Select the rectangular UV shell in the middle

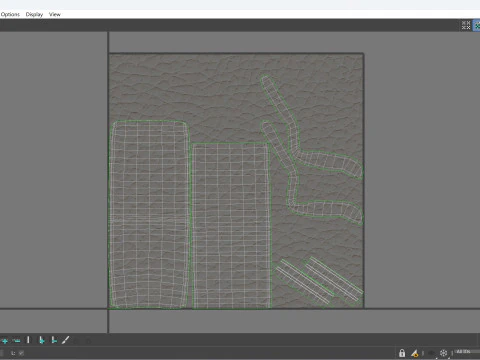[231, 226]
